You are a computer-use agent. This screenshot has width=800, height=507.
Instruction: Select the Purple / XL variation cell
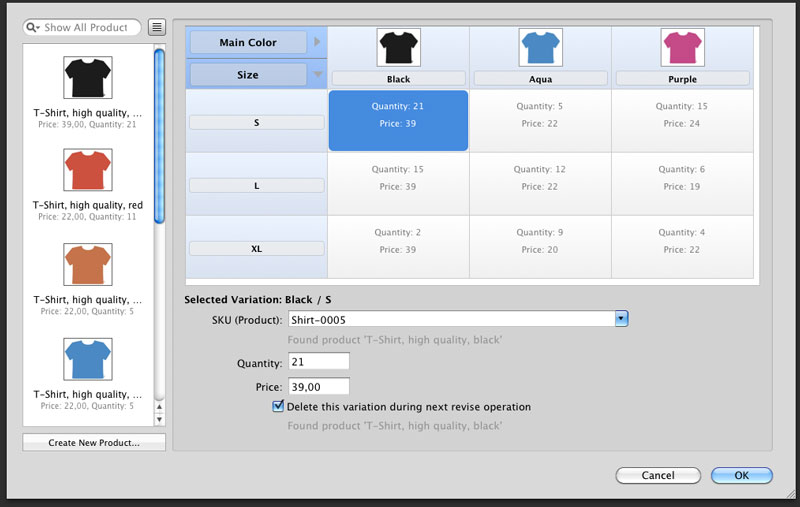(x=682, y=247)
